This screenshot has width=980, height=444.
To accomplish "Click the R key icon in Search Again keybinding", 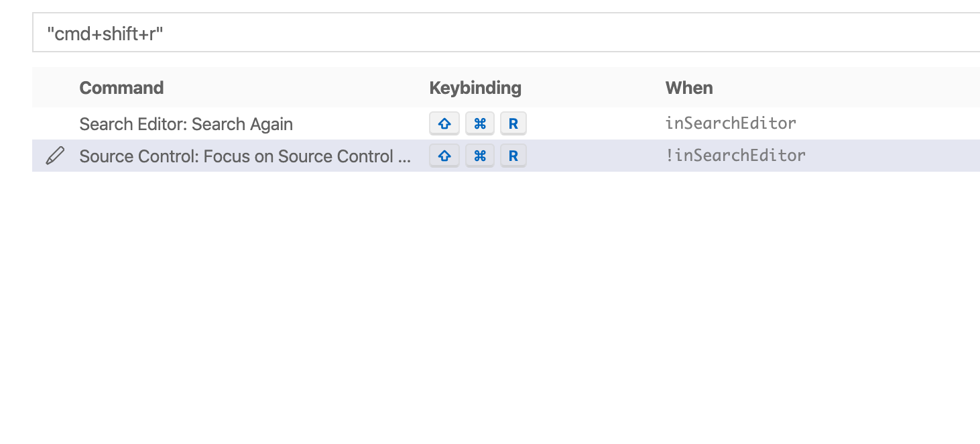I will tap(513, 123).
